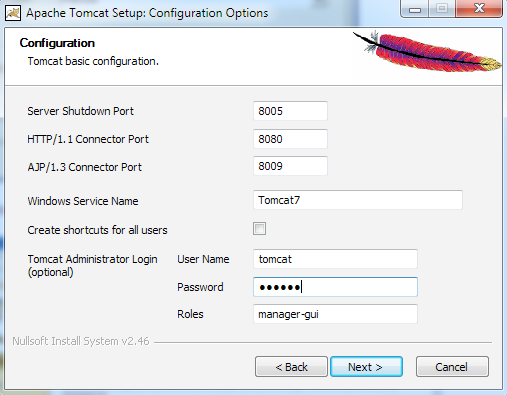Click the Server Shutdown Port label

pos(80,111)
